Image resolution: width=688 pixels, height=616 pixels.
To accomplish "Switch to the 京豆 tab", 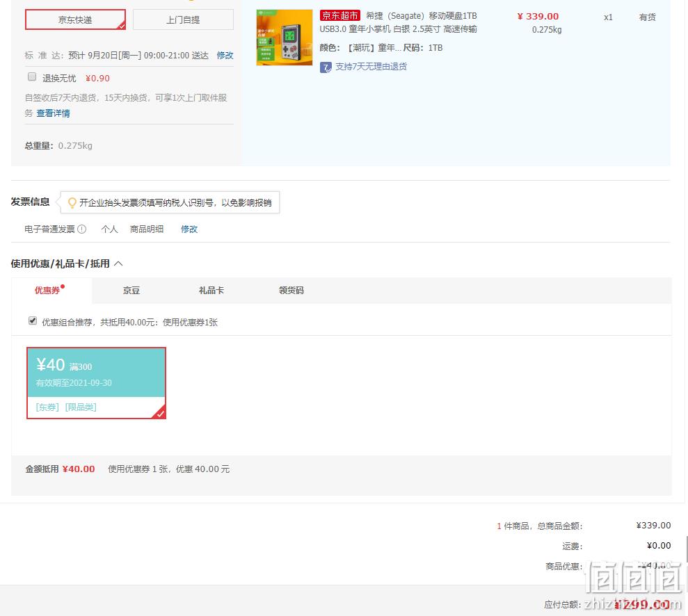I will coord(131,290).
